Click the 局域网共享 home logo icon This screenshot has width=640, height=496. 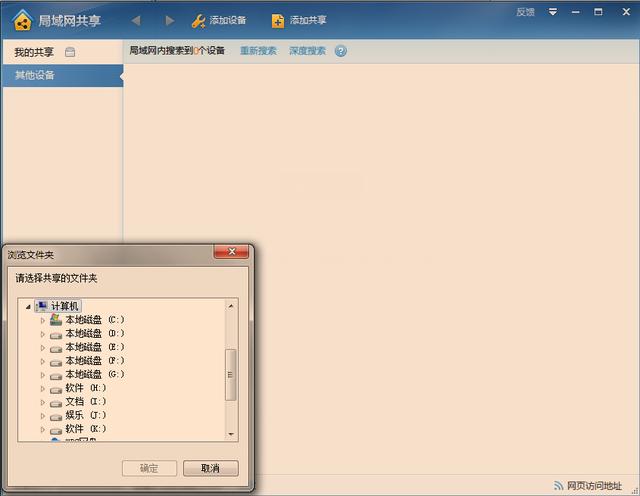point(22,19)
